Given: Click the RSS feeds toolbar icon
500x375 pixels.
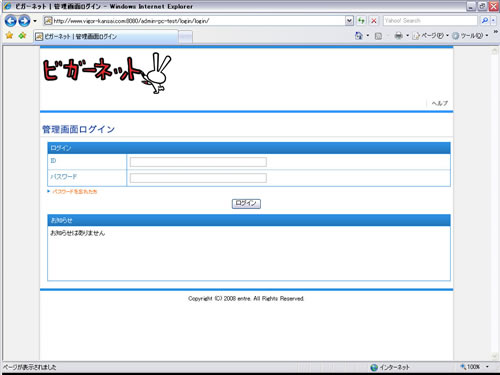Looking at the screenshot, I should point(378,36).
